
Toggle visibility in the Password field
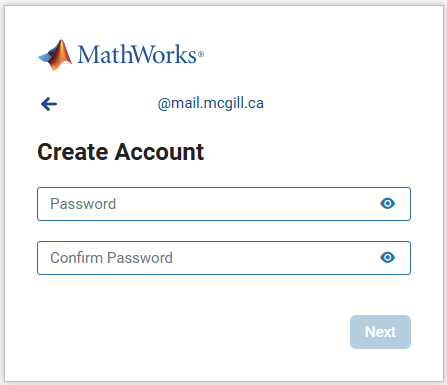pos(387,203)
